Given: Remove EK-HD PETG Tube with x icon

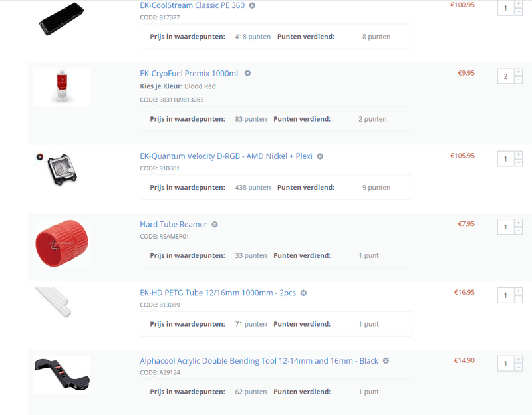Looking at the screenshot, I should point(304,293).
